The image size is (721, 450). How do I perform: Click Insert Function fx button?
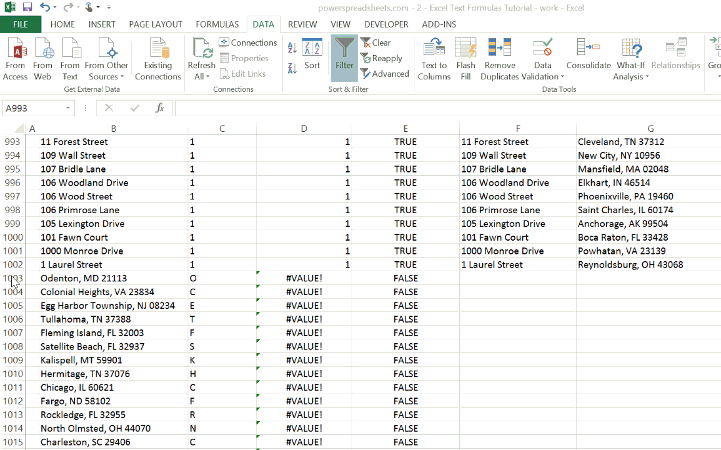159,108
